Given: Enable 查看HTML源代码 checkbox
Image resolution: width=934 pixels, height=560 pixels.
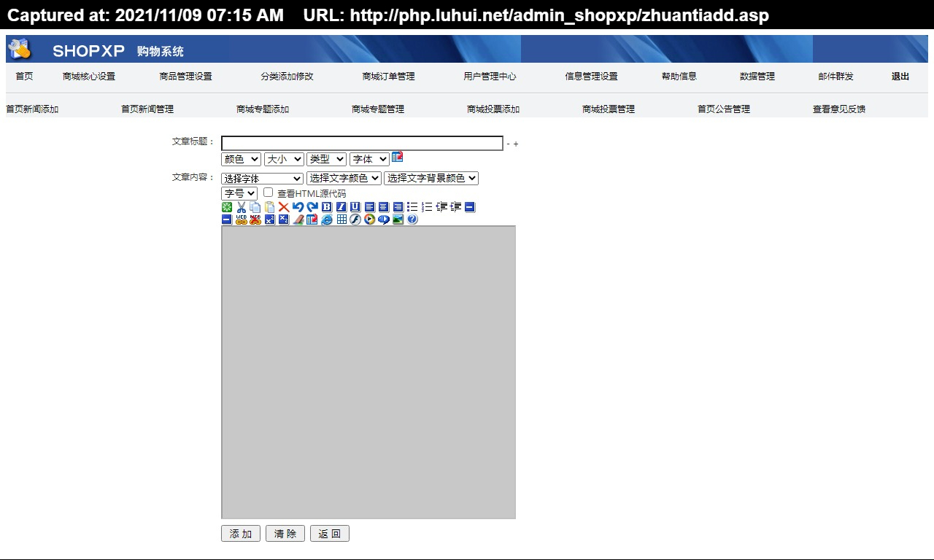Looking at the screenshot, I should point(268,192).
